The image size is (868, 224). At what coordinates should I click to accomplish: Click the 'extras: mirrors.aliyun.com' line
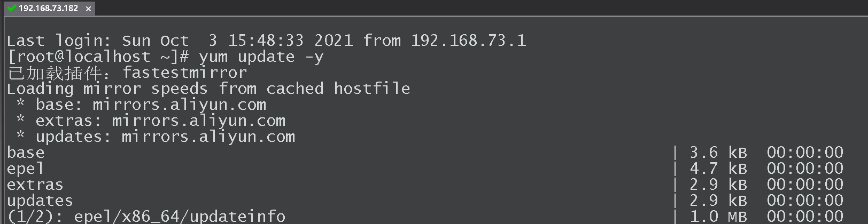click(x=160, y=121)
